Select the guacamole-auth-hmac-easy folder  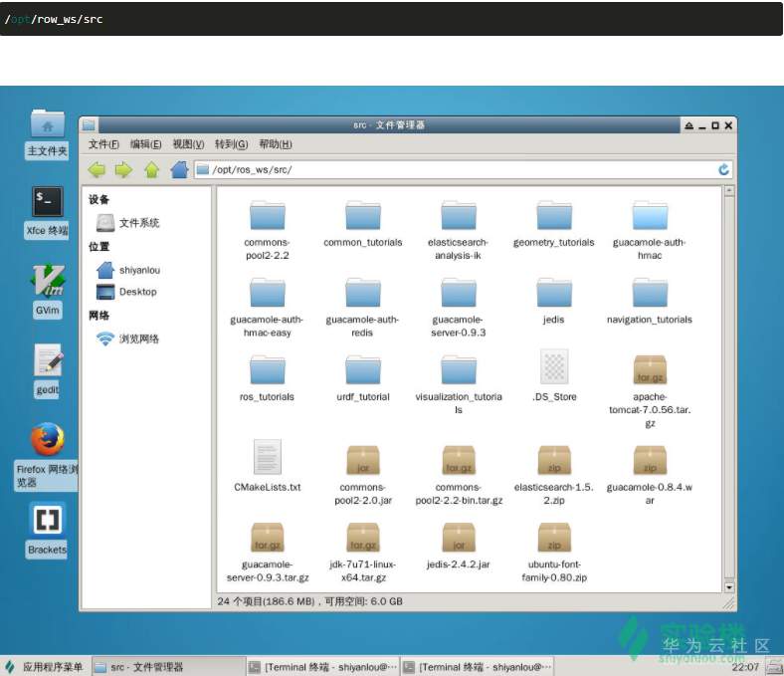[268, 308]
